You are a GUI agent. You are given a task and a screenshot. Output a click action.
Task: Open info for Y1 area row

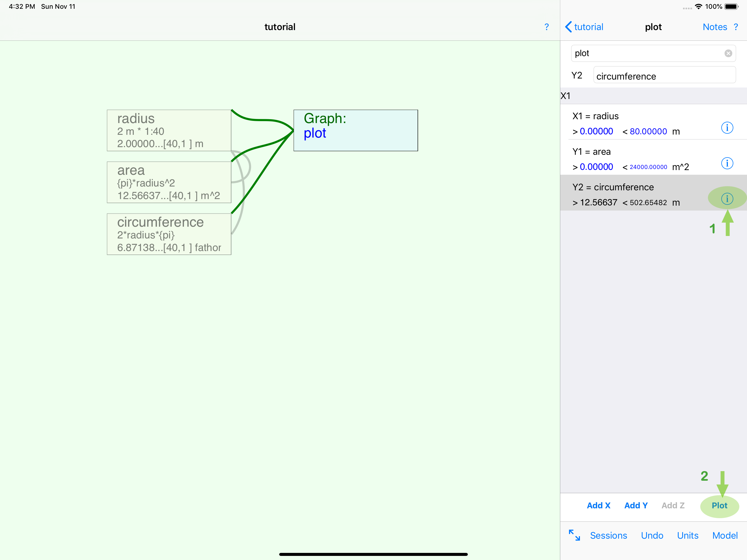(727, 163)
